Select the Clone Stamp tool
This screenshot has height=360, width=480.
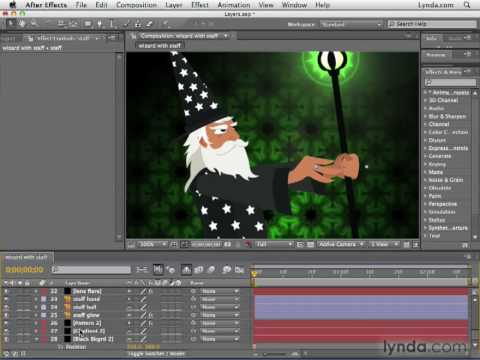[x=138, y=24]
